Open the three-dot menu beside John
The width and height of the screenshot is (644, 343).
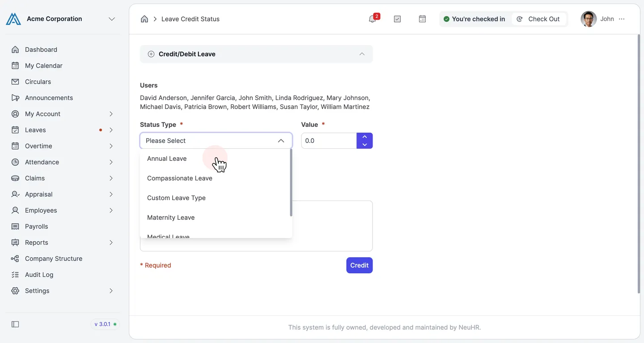pyautogui.click(x=622, y=19)
